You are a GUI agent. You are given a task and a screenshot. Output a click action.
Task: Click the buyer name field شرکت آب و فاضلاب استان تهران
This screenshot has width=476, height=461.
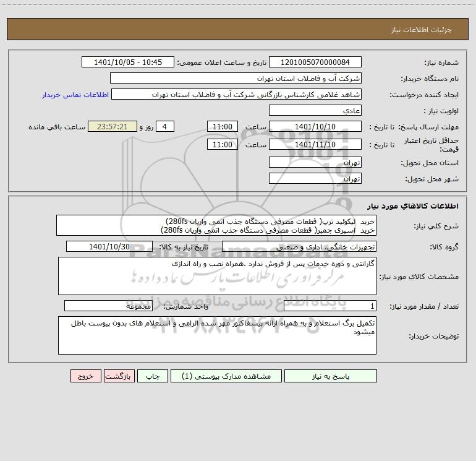click(236, 78)
